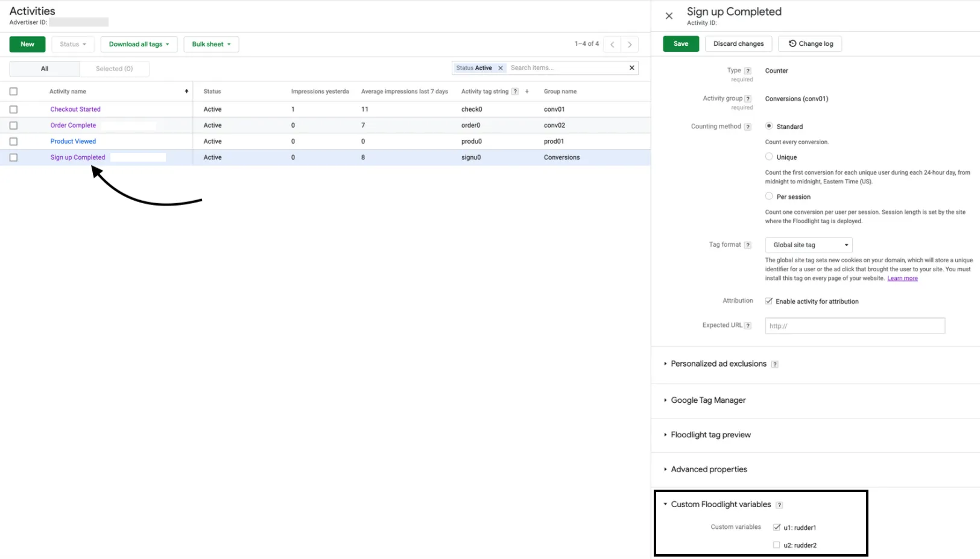Close the Sign up Completed panel

click(669, 16)
